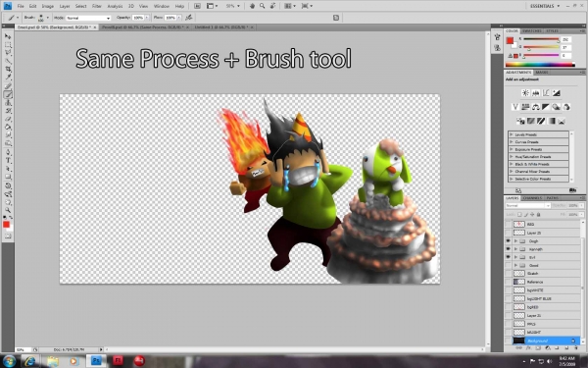This screenshot has height=368, width=588.
Task: Click the Reference layer thumbnail
Action: 519,282
